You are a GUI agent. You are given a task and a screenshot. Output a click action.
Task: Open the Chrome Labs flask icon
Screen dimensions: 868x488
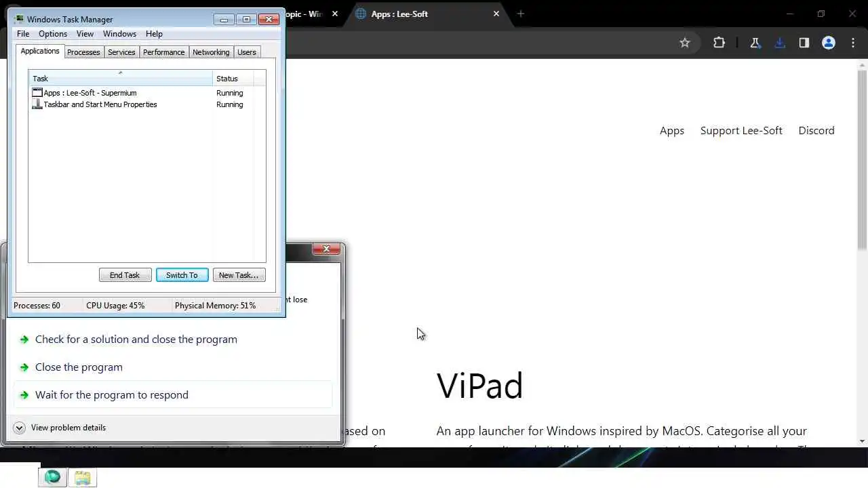pyautogui.click(x=755, y=43)
